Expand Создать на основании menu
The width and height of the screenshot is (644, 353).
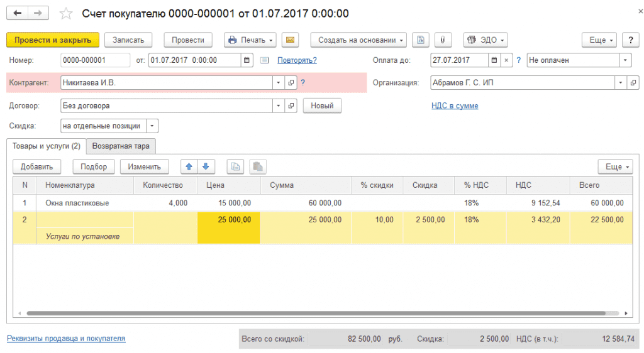358,40
